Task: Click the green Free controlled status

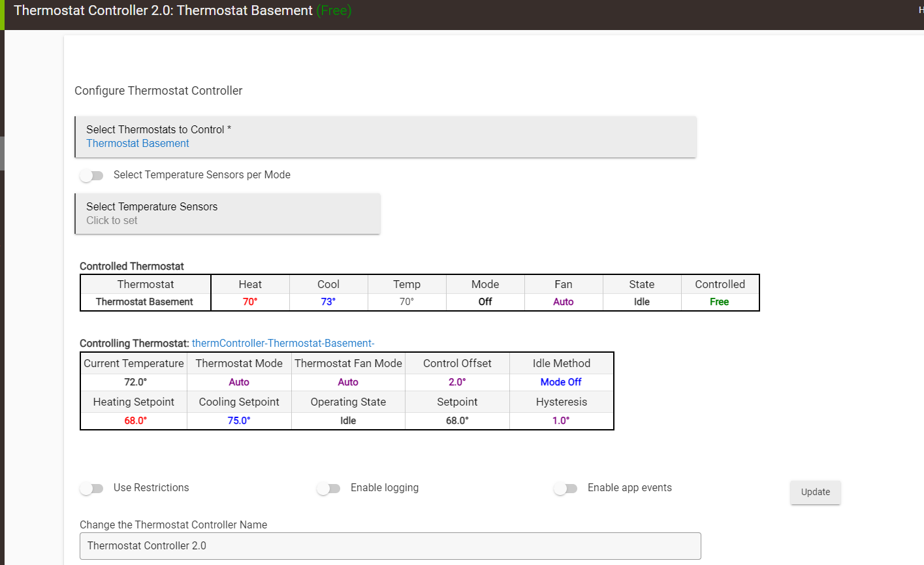Action: tap(719, 302)
